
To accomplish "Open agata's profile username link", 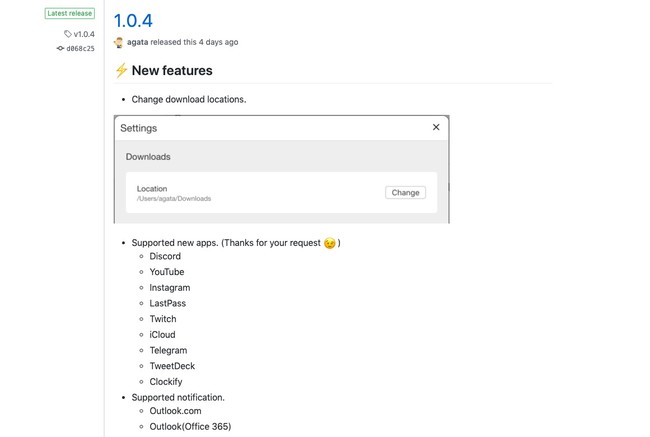I will point(138,42).
